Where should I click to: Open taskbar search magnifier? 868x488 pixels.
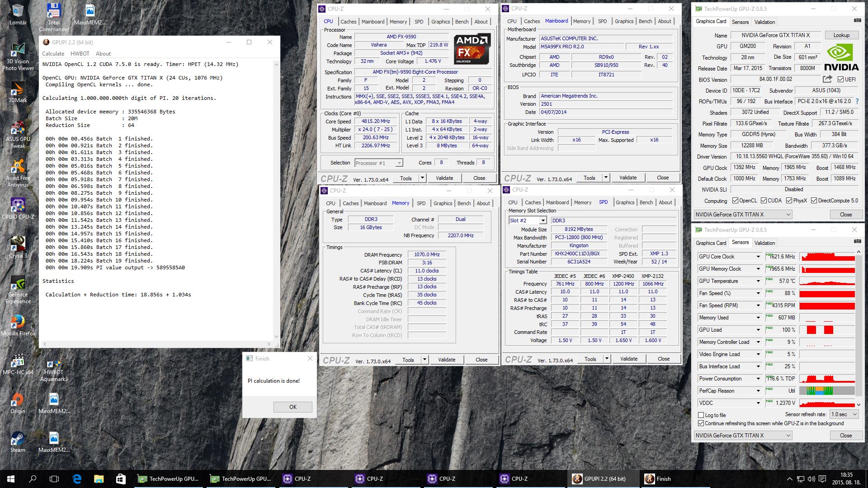click(33, 479)
